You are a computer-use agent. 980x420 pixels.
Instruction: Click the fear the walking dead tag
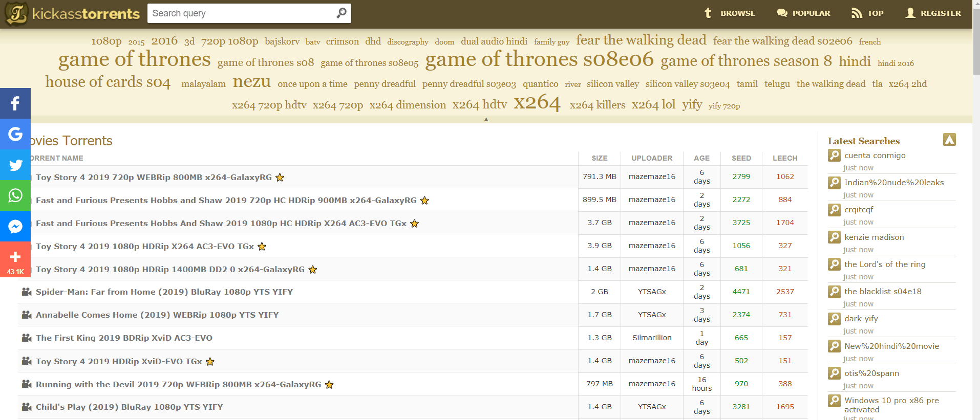click(641, 40)
